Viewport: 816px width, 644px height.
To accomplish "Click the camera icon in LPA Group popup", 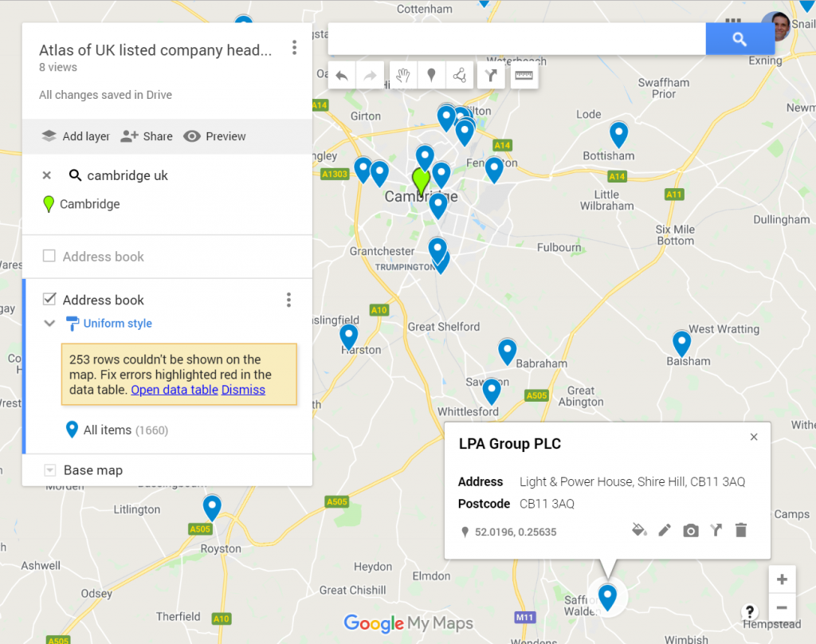I will tap(691, 531).
